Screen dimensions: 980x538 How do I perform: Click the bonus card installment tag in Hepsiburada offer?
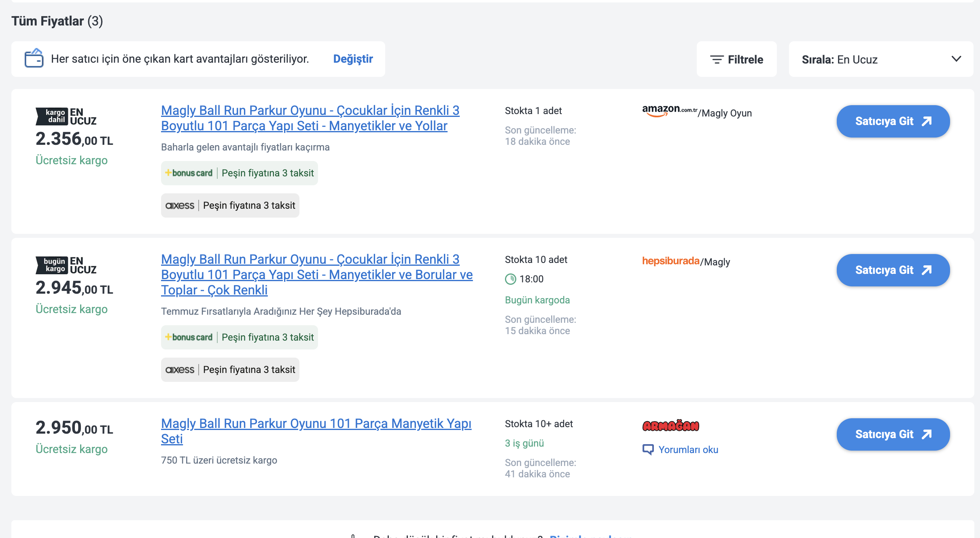pos(239,337)
